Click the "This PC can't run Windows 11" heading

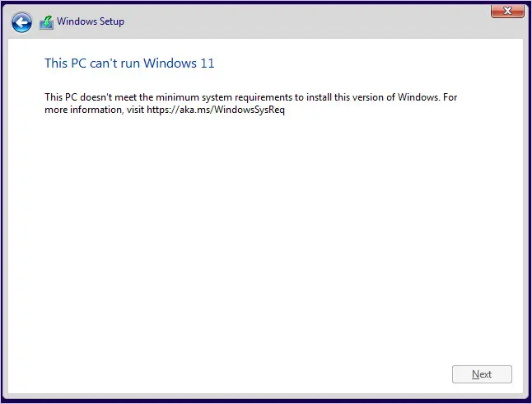[129, 63]
